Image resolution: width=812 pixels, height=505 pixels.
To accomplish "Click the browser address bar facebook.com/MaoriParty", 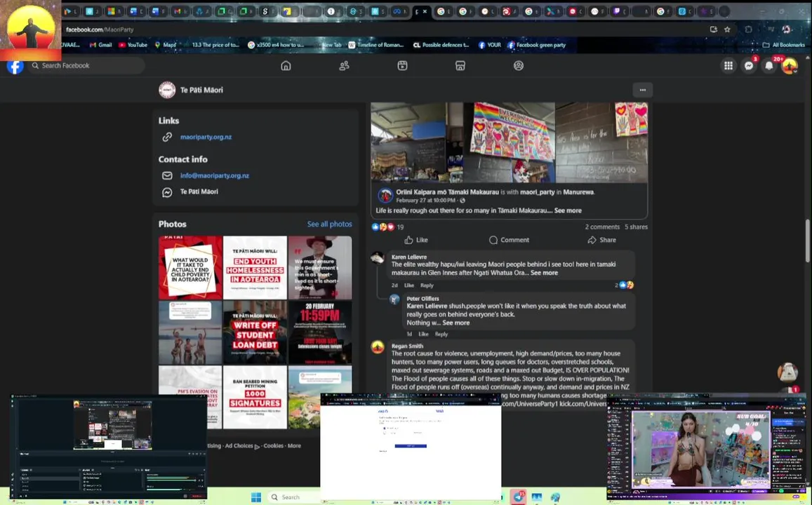I will 100,29.
